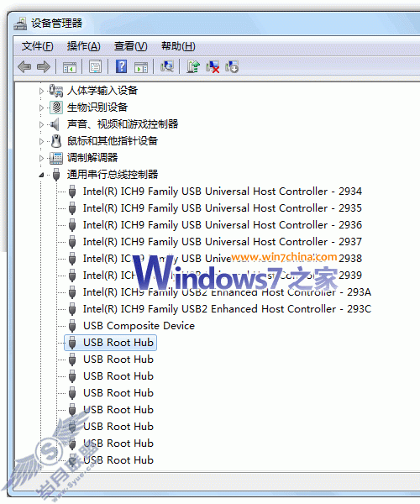The width and height of the screenshot is (420, 504).
Task: Click the USB icon beside controller 2934
Action: pos(72,192)
